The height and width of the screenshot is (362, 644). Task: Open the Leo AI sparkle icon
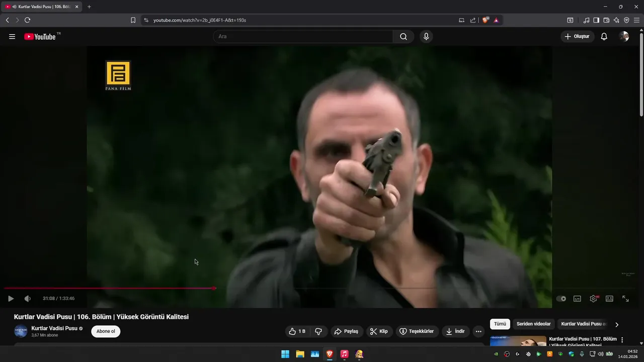point(616,20)
